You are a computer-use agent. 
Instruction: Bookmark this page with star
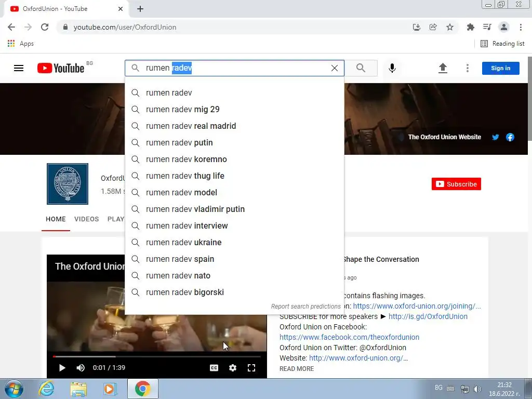450,27
